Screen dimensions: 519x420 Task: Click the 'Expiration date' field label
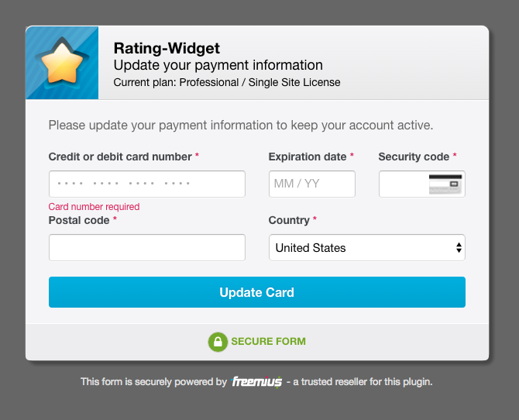308,157
